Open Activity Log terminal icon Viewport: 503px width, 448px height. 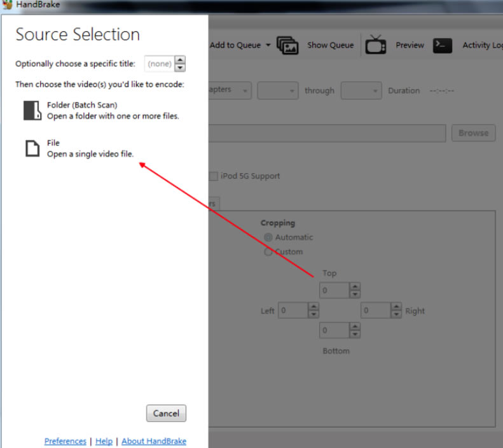click(443, 45)
